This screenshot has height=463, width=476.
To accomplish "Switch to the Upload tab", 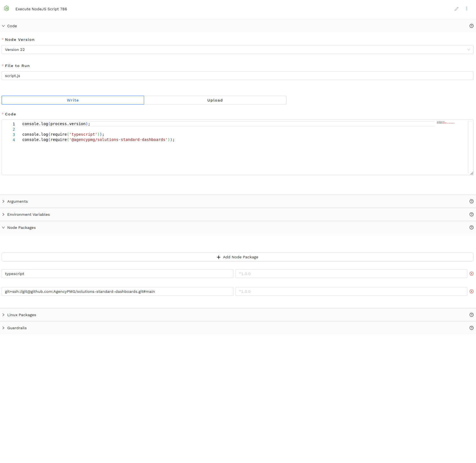I will (215, 100).
